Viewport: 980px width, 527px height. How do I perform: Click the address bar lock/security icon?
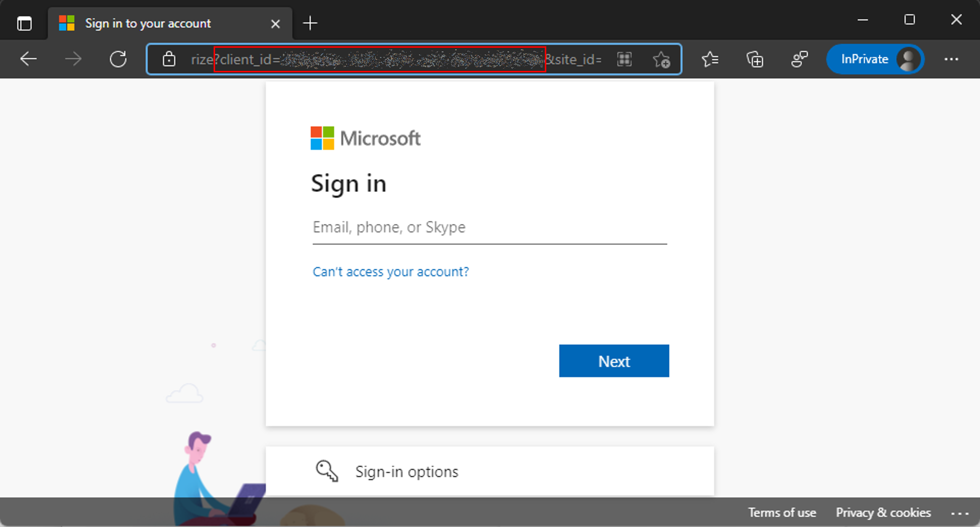pos(169,59)
